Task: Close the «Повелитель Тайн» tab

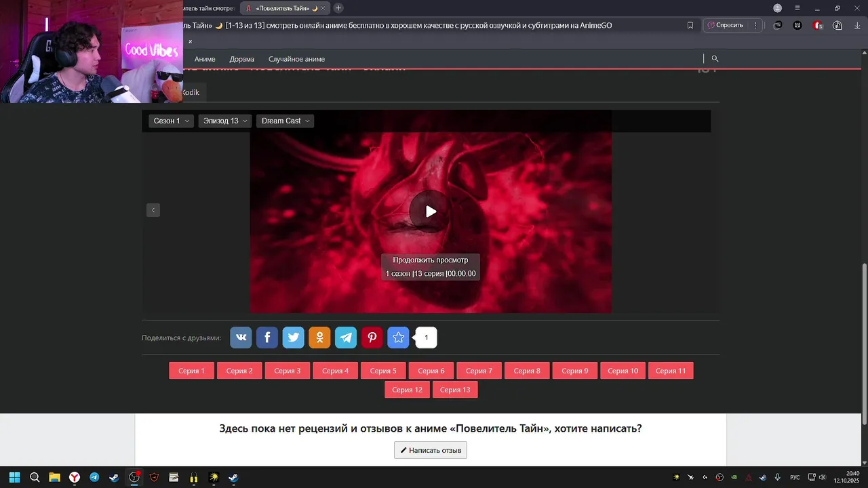Action: click(323, 8)
